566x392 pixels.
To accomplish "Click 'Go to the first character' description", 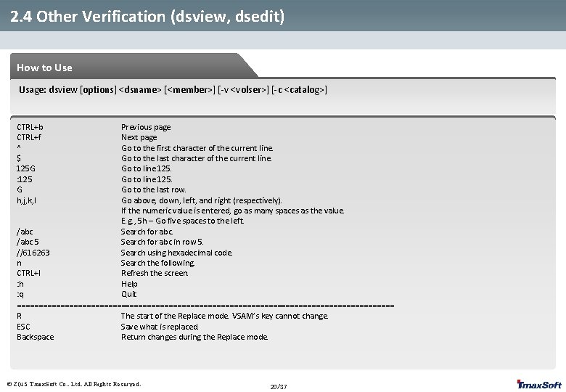I will tap(197, 148).
